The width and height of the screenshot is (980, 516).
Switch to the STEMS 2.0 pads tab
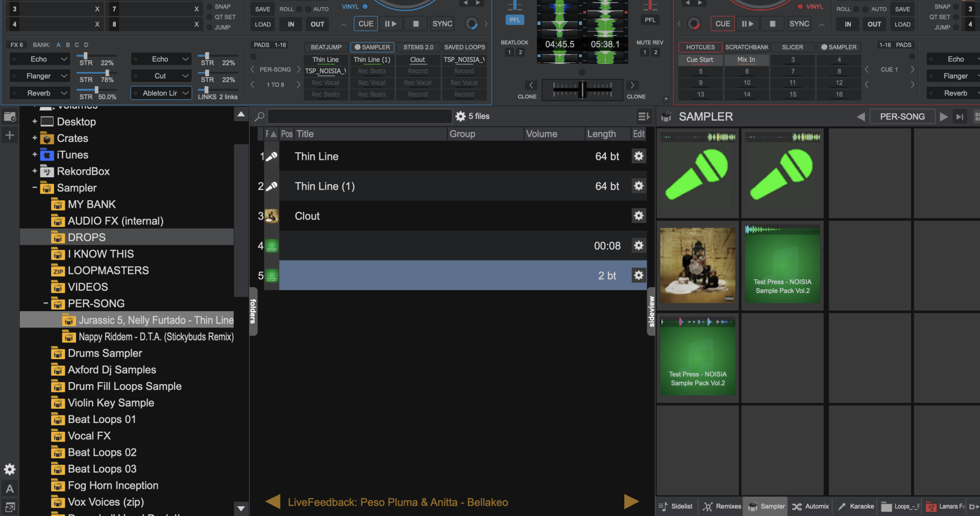[418, 47]
